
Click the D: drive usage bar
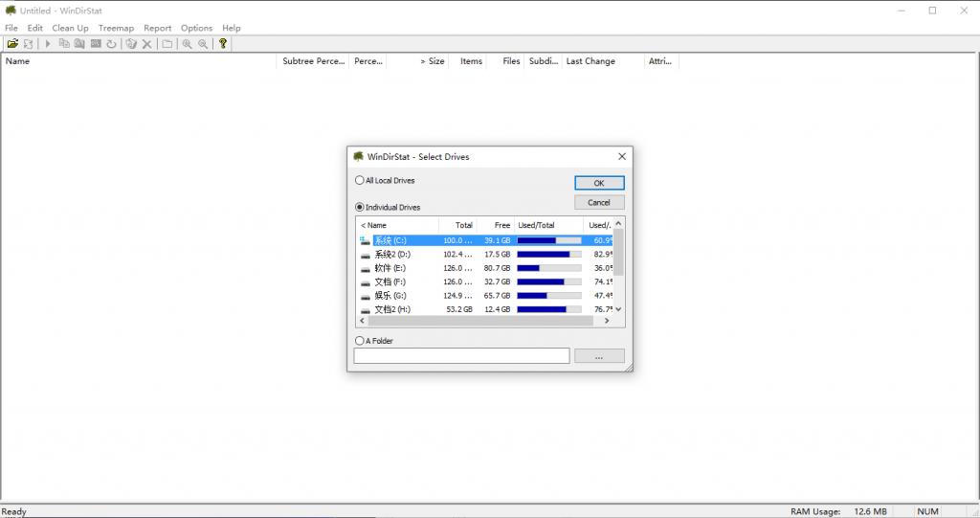(548, 255)
